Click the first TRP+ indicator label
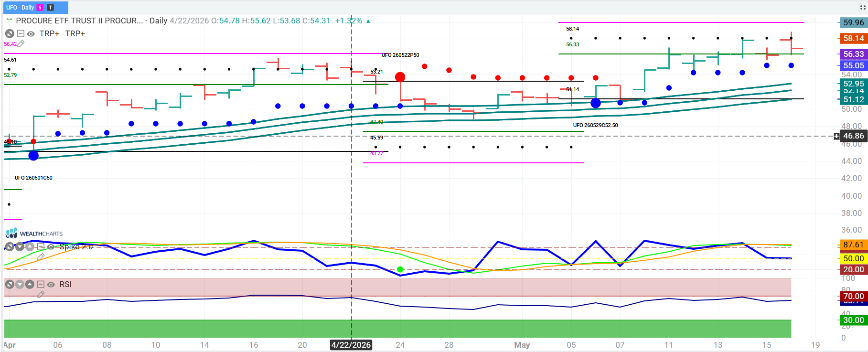 point(49,33)
